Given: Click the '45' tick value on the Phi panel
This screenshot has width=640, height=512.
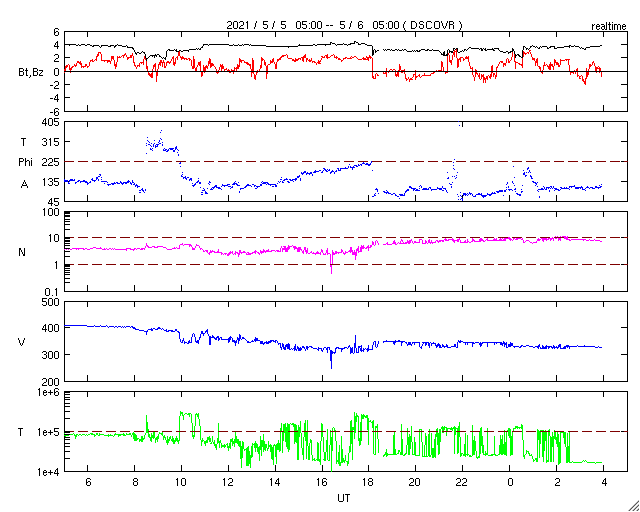Looking at the screenshot, I should [x=54, y=202].
